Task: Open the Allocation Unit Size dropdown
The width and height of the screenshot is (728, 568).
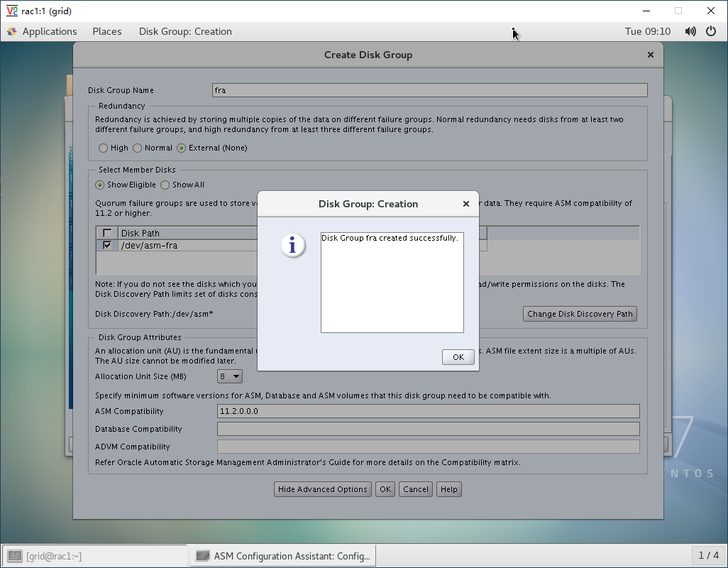Action: tap(229, 376)
